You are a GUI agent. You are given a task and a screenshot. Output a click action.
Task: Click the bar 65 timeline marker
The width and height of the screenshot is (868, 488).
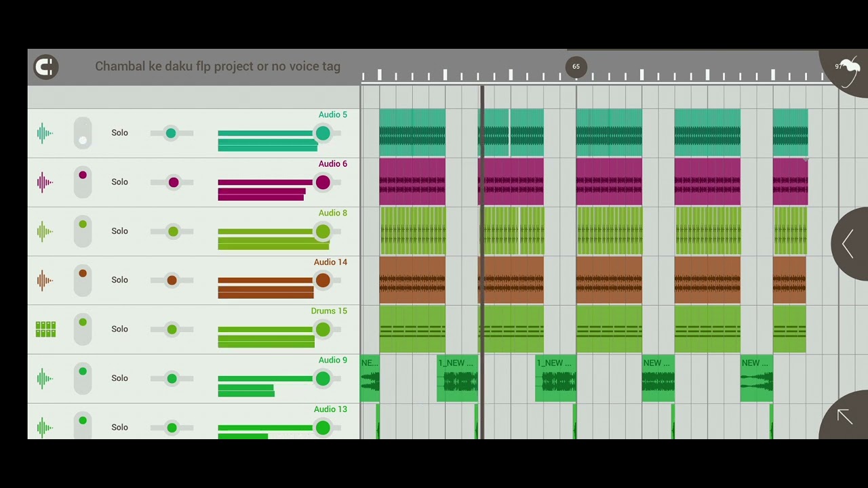[576, 66]
